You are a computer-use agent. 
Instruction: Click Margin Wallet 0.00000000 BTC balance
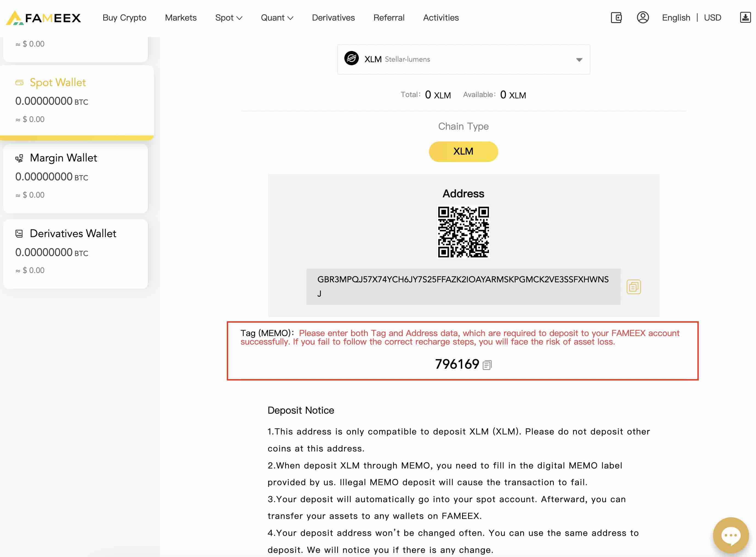coord(51,177)
